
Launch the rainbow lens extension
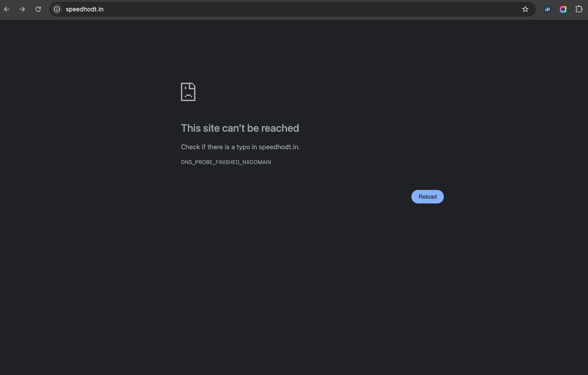pos(563,9)
